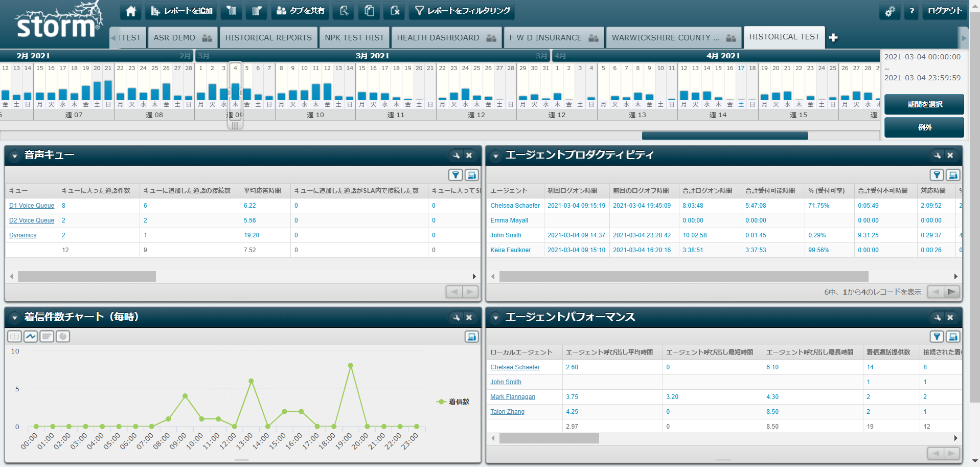The width and height of the screenshot is (980, 467).
Task: Go to next page of agent productivity records
Action: [951, 292]
